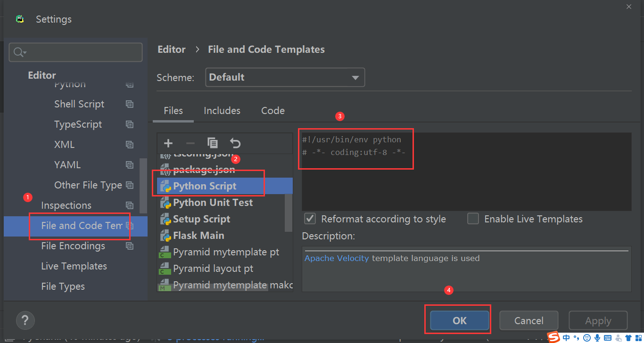Screen dimensions: 644x343
Task: Open Settings help
Action: [x=25, y=320]
